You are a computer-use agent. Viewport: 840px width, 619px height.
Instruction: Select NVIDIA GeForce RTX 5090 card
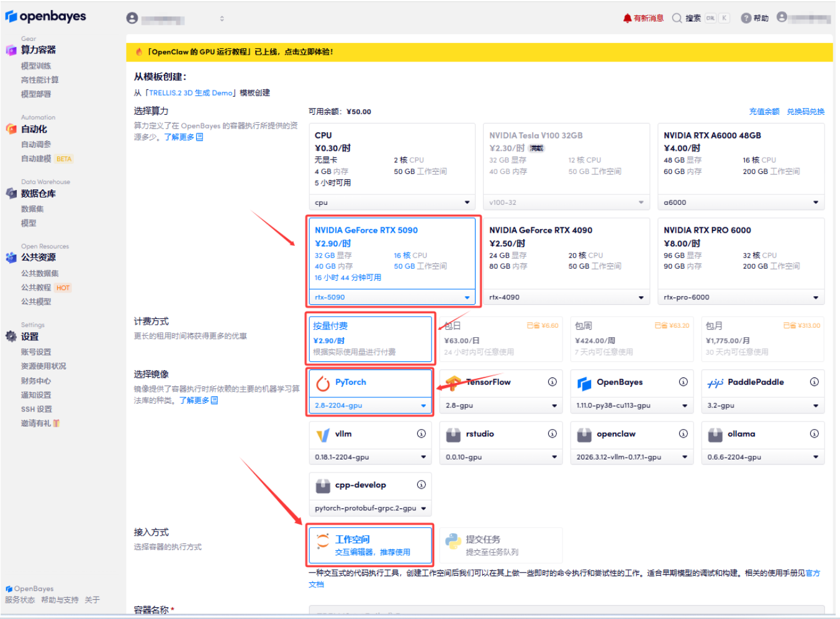point(392,261)
